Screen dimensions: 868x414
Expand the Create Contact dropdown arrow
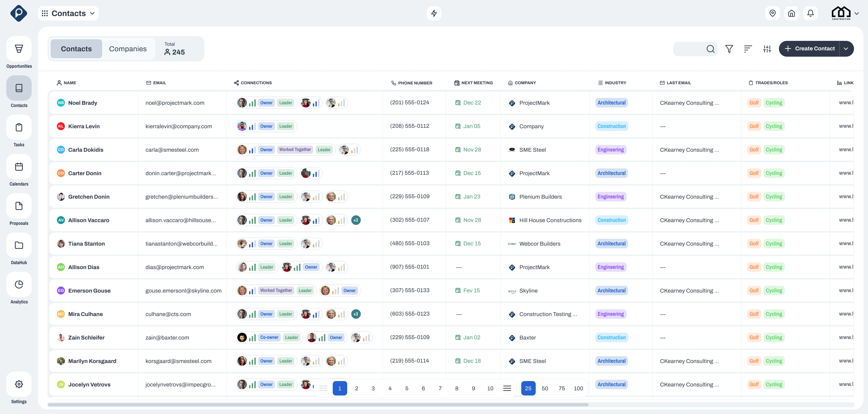tap(846, 49)
